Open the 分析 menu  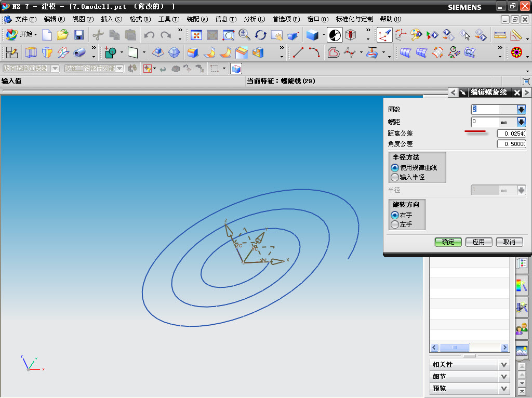point(255,19)
